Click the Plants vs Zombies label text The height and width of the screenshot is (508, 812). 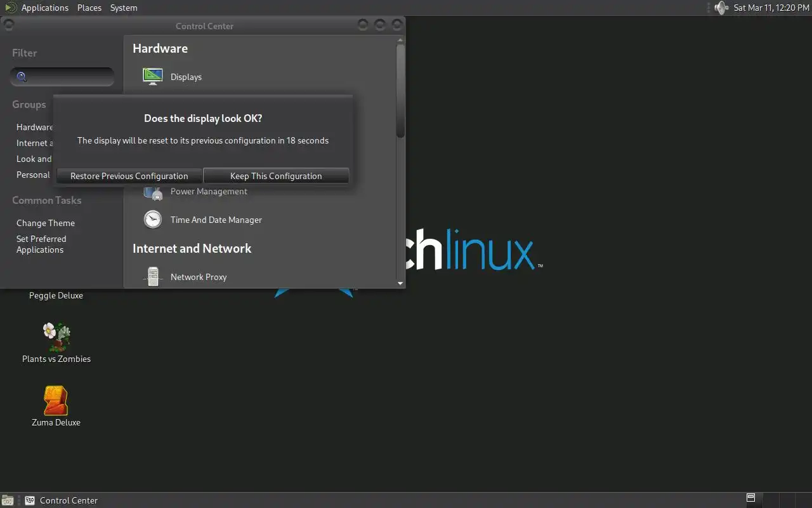[x=56, y=359]
